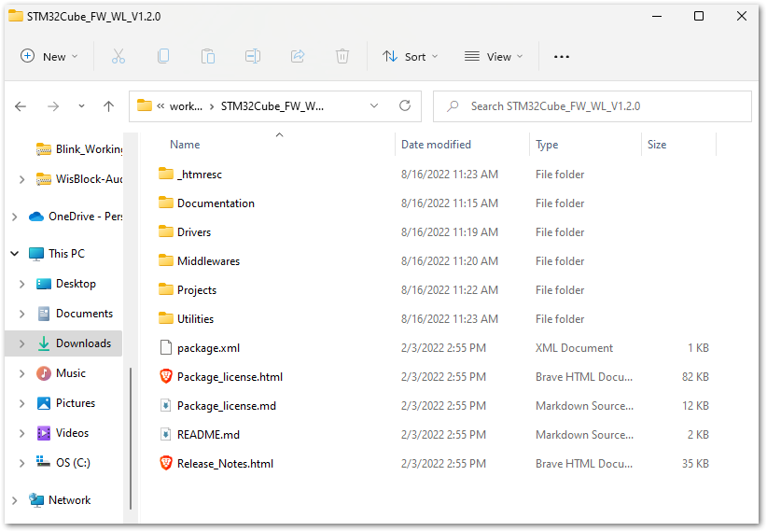Click the Drivers folder icon
The image size is (767, 532).
coord(166,231)
